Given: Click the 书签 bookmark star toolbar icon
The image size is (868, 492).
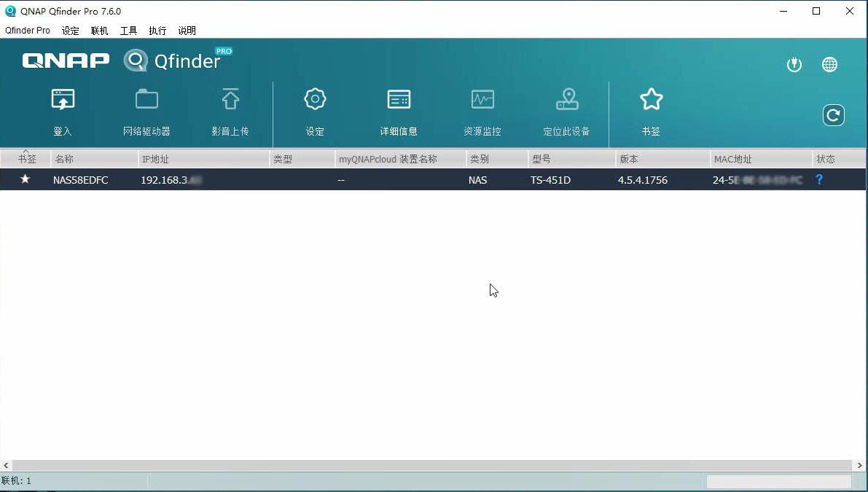Looking at the screenshot, I should pyautogui.click(x=651, y=112).
